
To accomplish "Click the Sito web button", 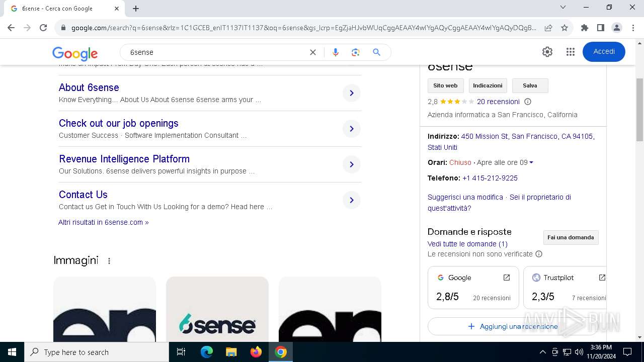I will [x=445, y=85].
